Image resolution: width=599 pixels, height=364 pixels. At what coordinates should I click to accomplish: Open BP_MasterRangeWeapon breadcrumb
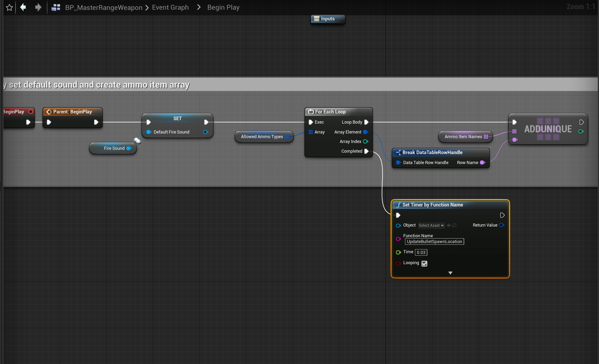104,8
